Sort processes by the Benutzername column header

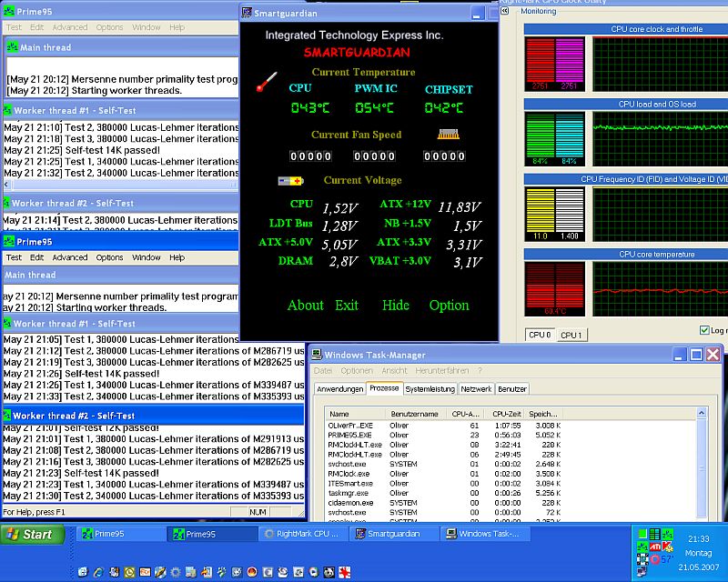416,414
